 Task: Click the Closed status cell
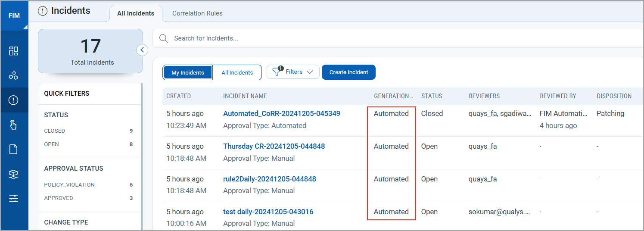432,114
